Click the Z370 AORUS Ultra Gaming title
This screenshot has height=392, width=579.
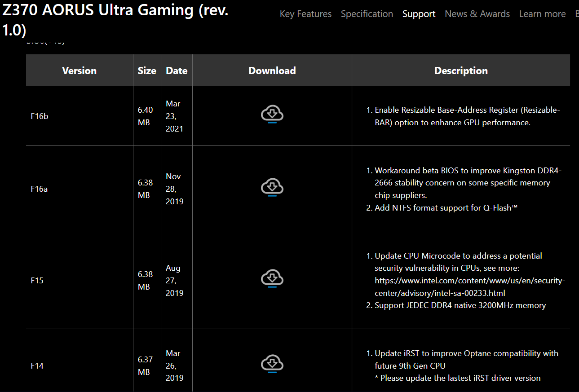tap(115, 20)
